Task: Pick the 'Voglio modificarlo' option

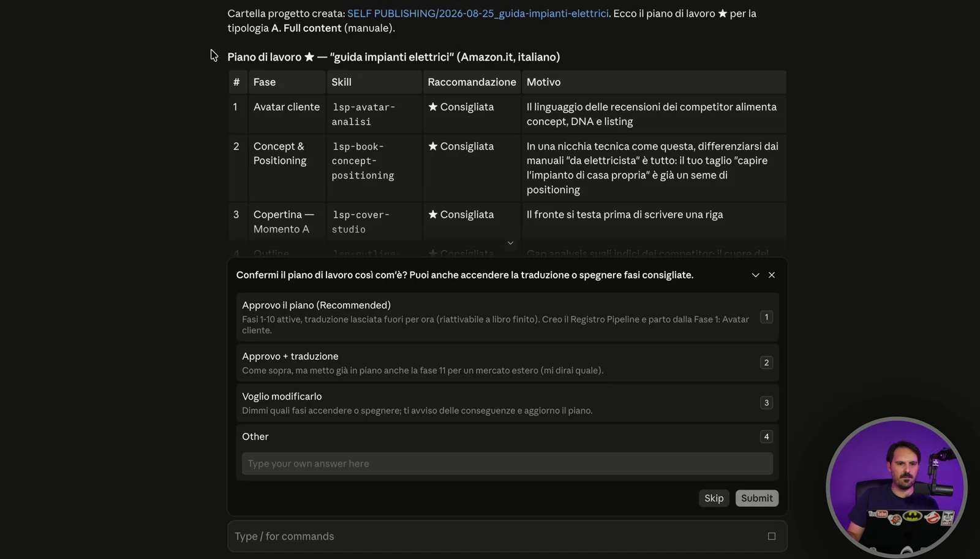Action: tap(507, 403)
